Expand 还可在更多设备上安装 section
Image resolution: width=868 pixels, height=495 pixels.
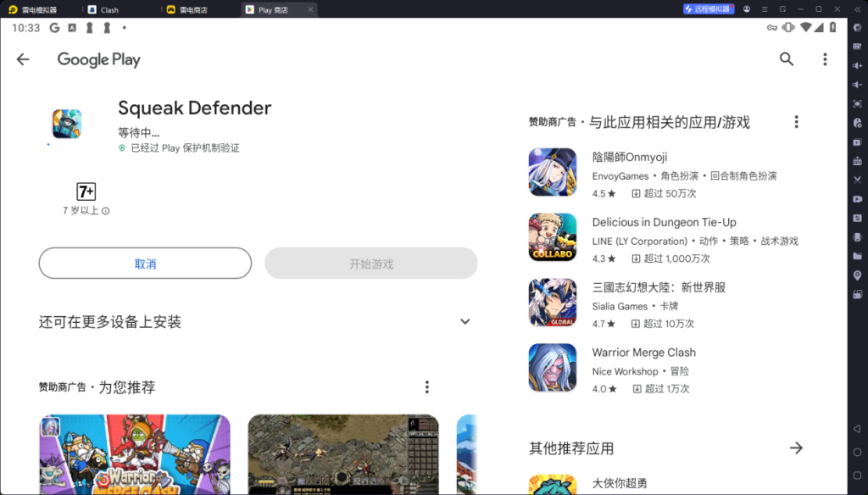[465, 322]
